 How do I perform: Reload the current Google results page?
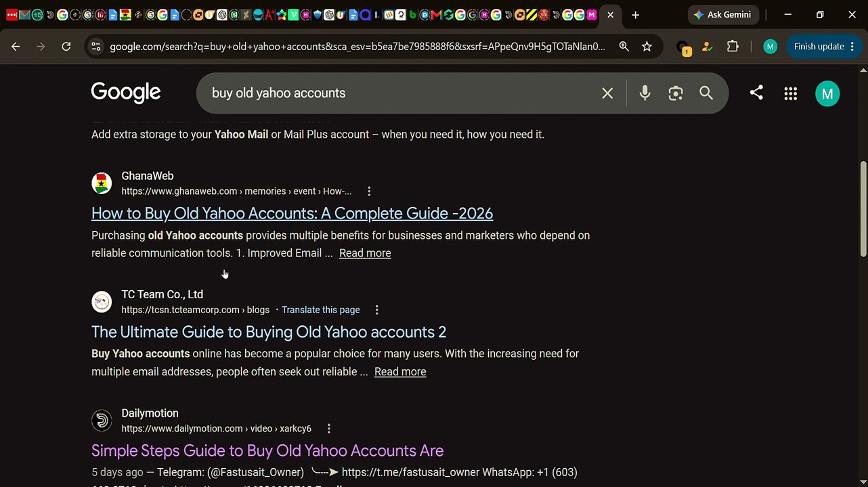click(x=66, y=47)
